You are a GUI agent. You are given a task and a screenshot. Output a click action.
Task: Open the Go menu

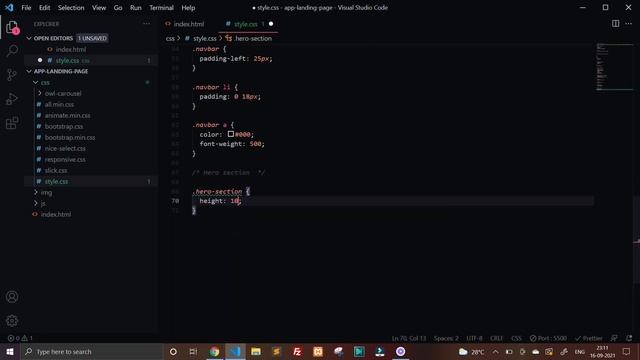(118, 7)
